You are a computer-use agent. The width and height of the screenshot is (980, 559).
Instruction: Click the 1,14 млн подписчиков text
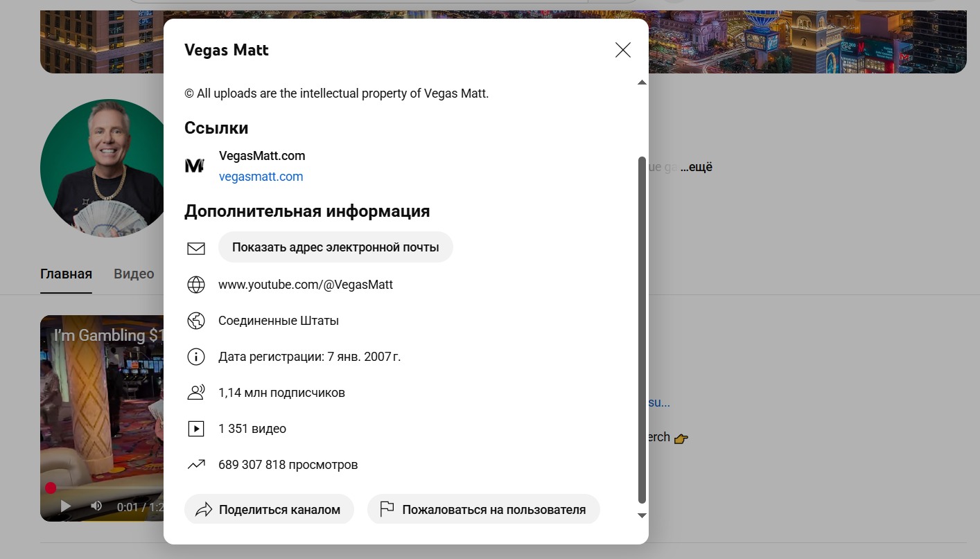click(281, 393)
